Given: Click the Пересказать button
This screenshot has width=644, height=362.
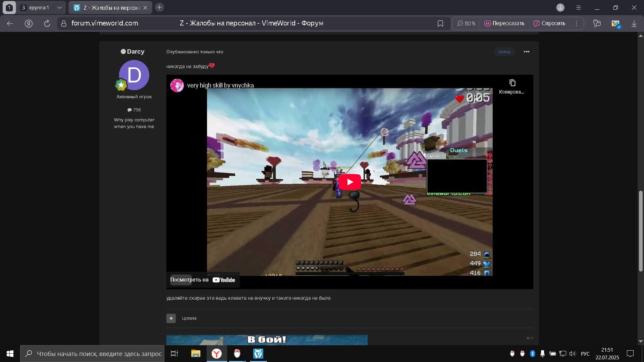Looking at the screenshot, I should (x=504, y=23).
